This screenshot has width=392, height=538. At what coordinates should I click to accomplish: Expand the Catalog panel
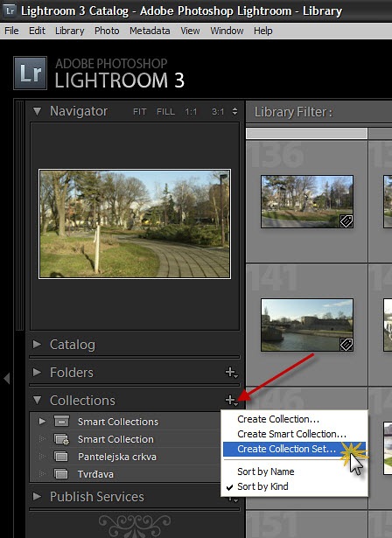pos(37,344)
